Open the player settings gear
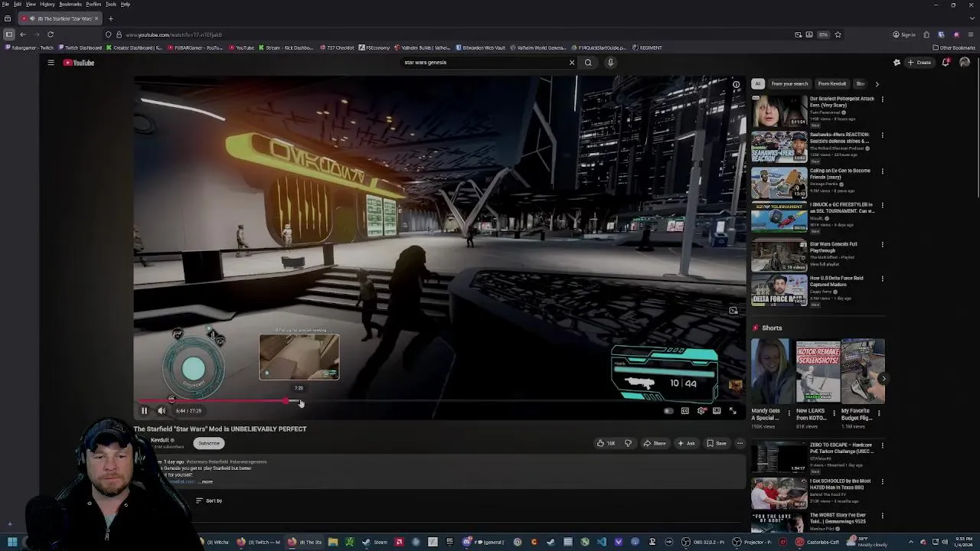 tap(701, 411)
